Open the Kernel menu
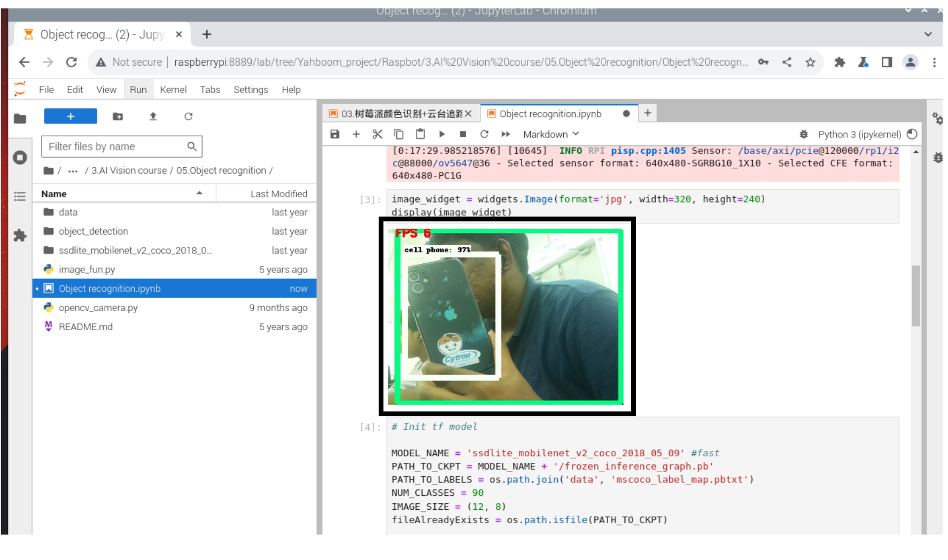 click(x=173, y=89)
